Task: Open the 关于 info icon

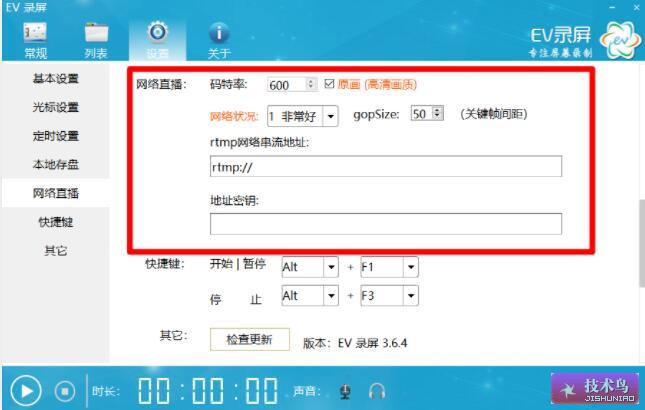Action: coord(219,33)
